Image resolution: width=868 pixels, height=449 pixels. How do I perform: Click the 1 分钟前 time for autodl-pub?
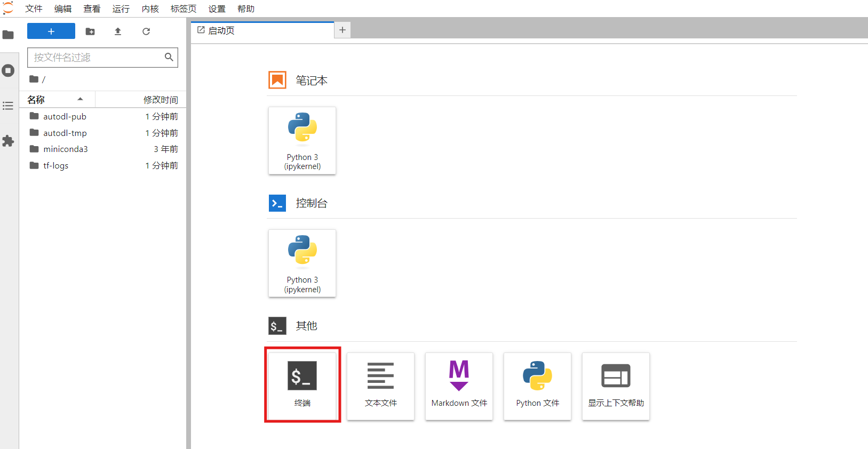(162, 116)
